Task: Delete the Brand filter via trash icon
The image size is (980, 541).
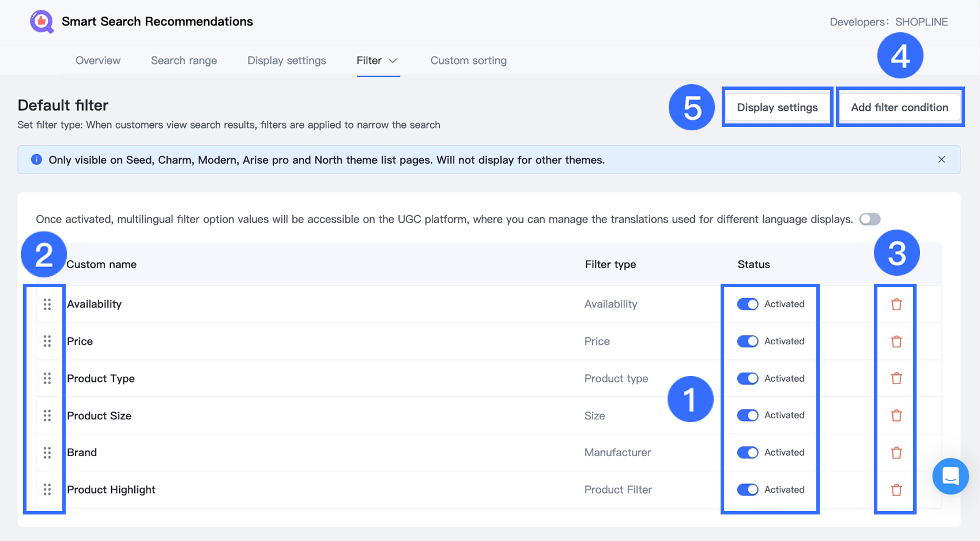Action: click(x=896, y=453)
